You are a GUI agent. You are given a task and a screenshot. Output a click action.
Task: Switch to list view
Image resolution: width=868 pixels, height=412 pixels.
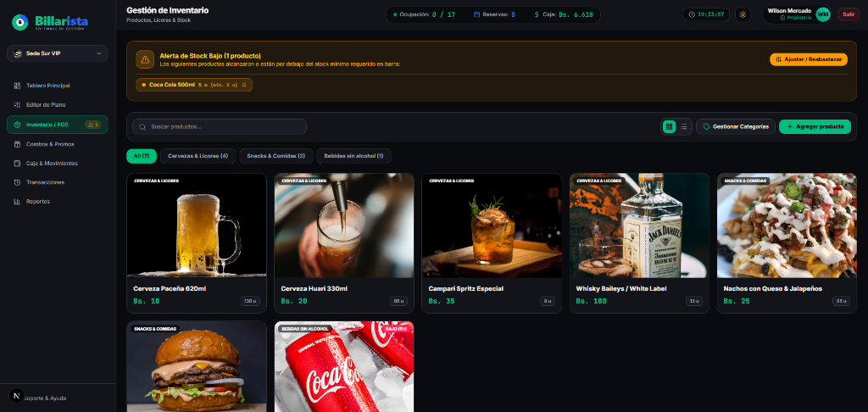(x=684, y=127)
